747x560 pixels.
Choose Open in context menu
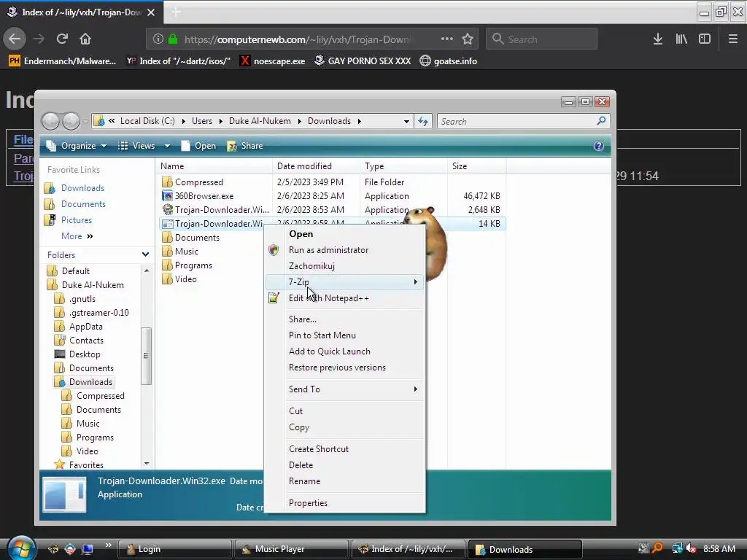coord(301,234)
